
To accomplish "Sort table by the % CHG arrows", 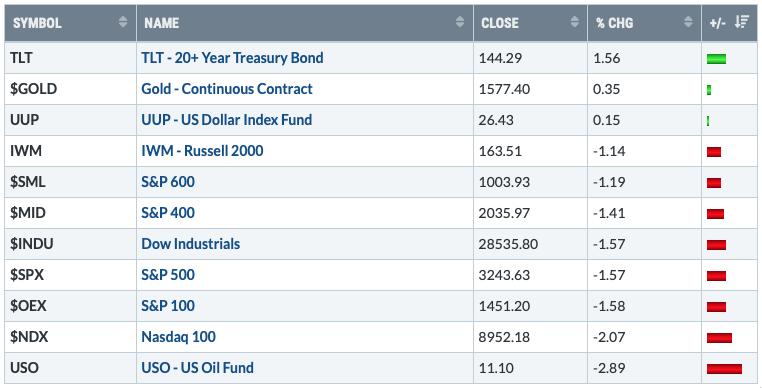I will (689, 22).
